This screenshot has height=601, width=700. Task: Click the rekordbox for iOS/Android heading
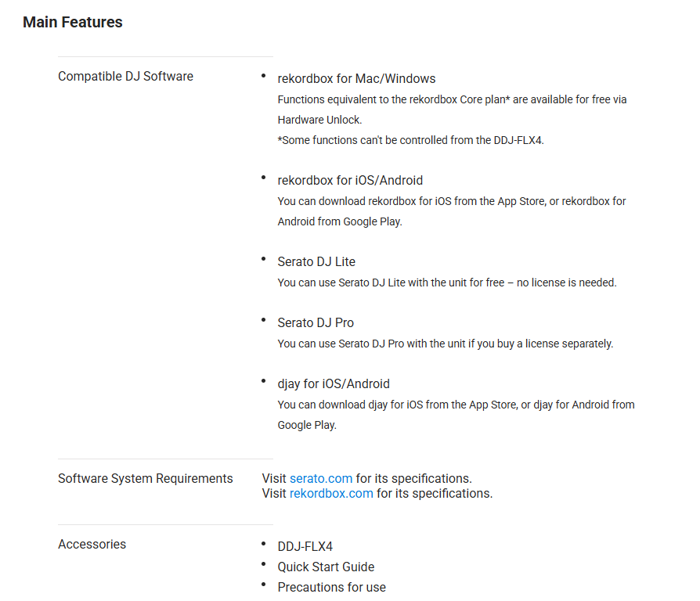(x=350, y=180)
